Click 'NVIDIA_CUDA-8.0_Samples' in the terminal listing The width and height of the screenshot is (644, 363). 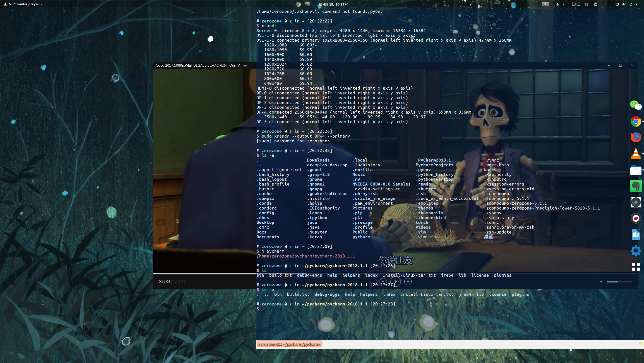(x=381, y=184)
